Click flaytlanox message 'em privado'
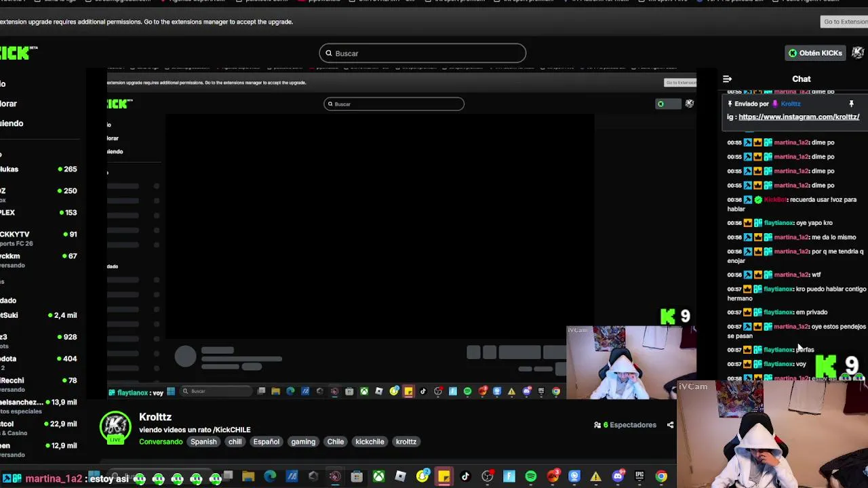Image resolution: width=868 pixels, height=488 pixels. point(777,312)
